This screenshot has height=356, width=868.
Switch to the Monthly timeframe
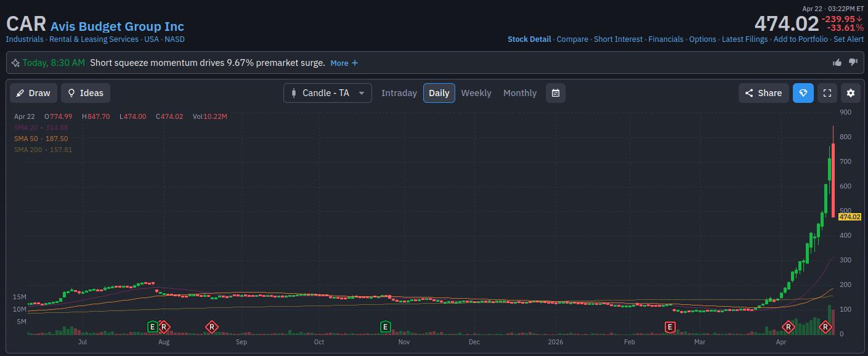coord(520,93)
